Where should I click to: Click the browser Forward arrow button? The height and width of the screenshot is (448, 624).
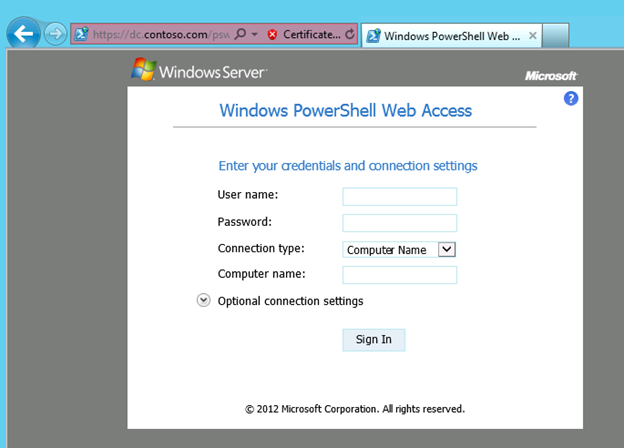tap(55, 34)
